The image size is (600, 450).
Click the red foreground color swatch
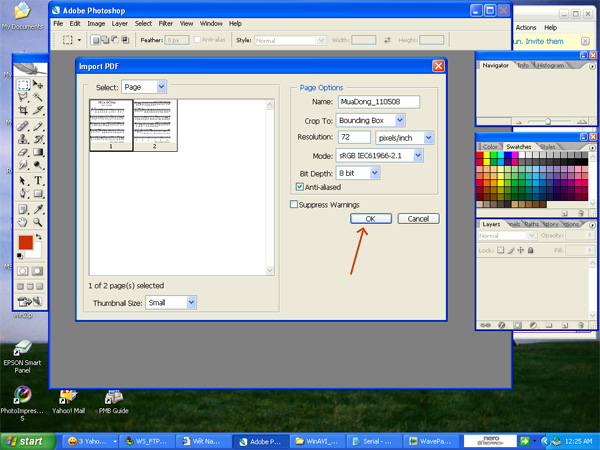click(26, 243)
